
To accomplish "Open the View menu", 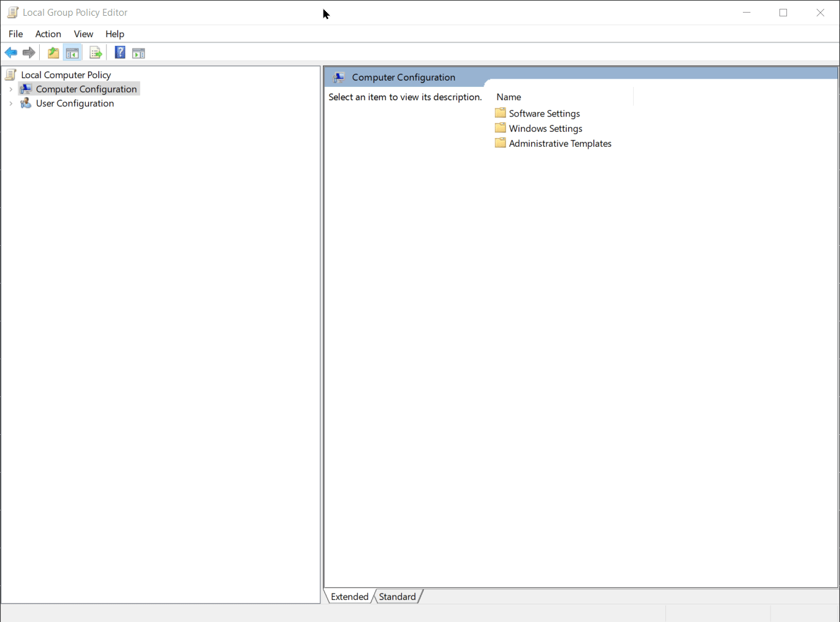I will 83,33.
